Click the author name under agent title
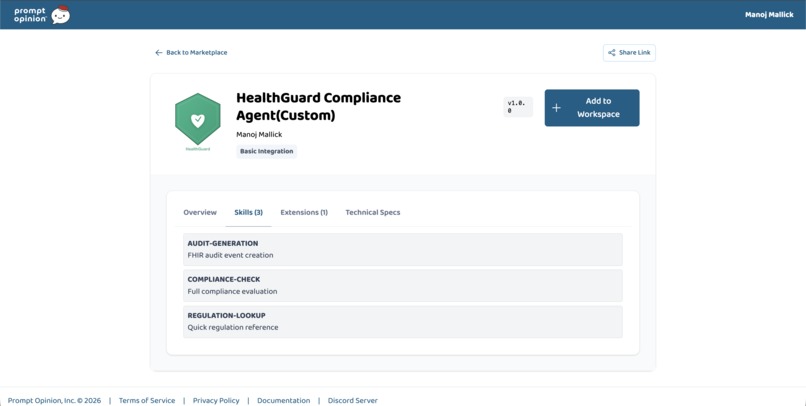 [259, 135]
